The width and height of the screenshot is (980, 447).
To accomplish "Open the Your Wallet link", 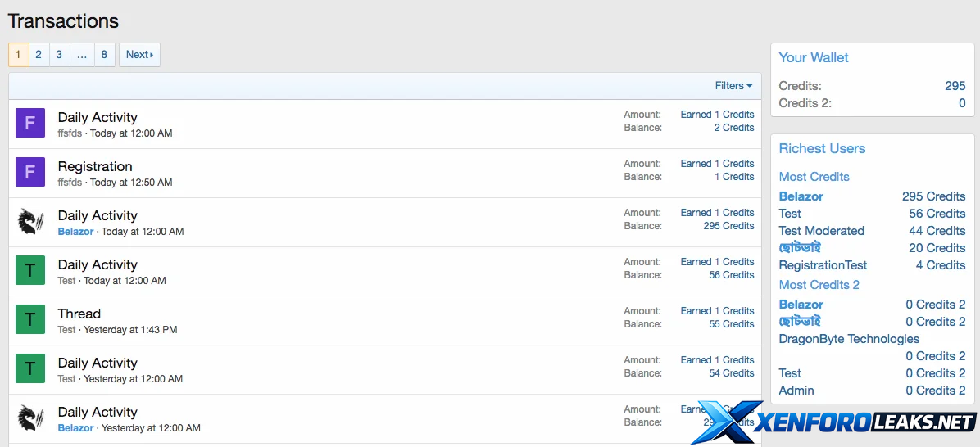I will [813, 57].
